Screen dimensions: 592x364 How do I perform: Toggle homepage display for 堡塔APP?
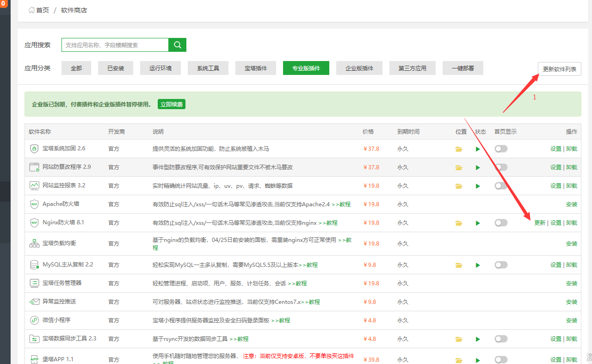tap(501, 359)
